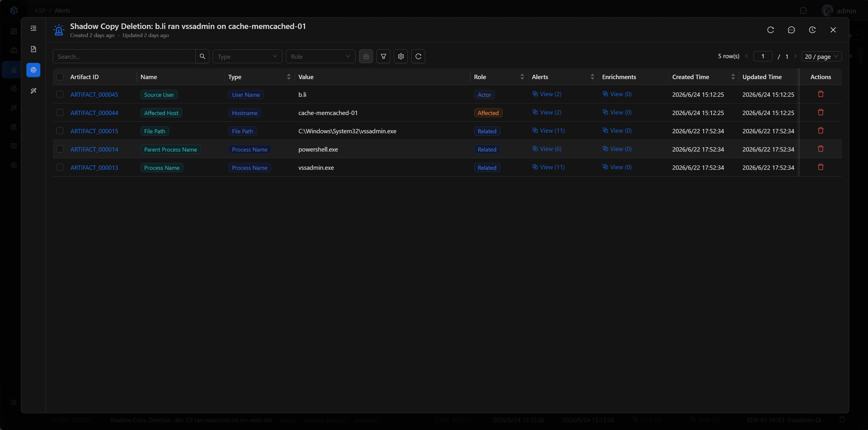868x430 pixels.
Task: Click the page number input box
Action: [762, 56]
